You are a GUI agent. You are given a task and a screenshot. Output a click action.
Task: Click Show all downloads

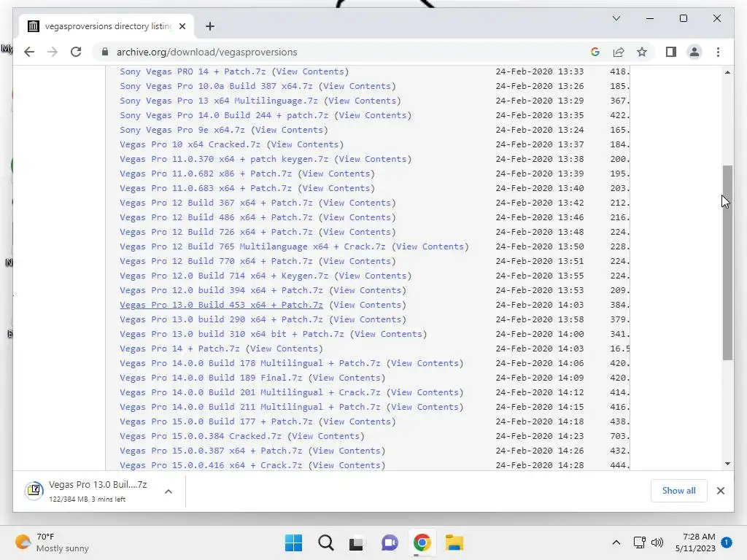pos(678,491)
